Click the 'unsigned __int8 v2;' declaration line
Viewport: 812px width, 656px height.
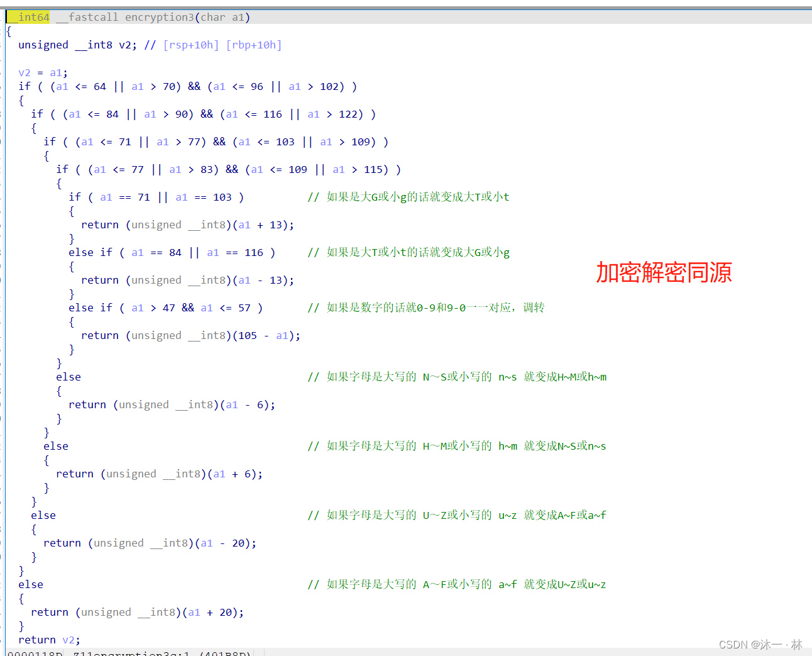77,45
